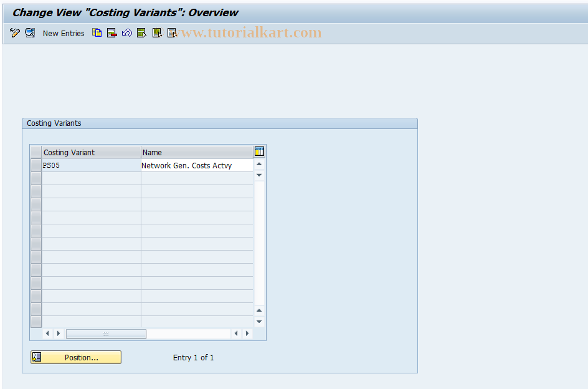Viewport: 588px width, 389px height.
Task: Select the PS05 row selector
Action: (36, 165)
